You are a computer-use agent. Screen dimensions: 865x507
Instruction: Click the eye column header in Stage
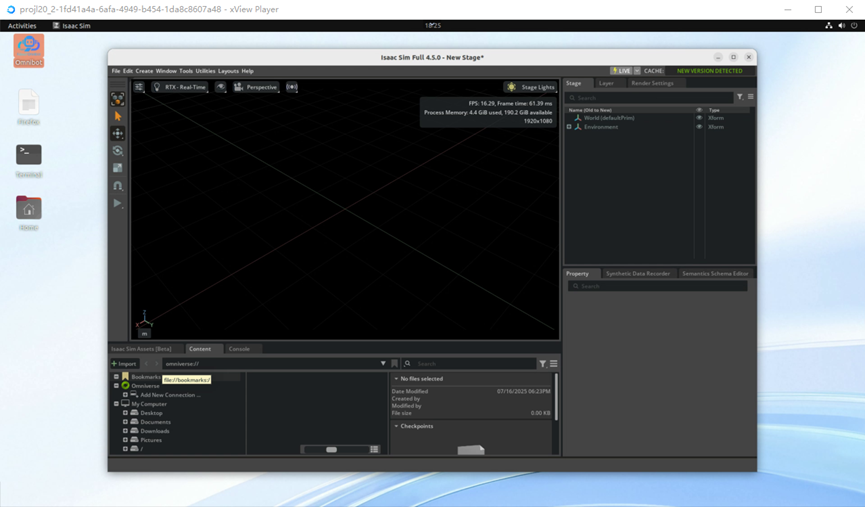coord(699,110)
